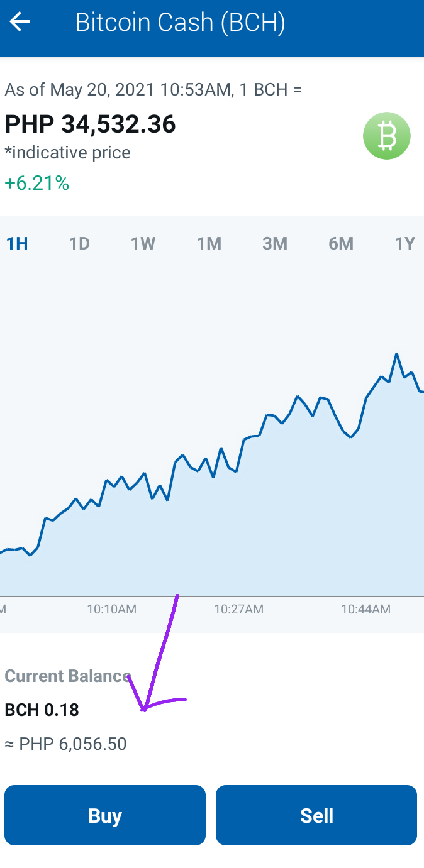Show the 3M price history
The height and width of the screenshot is (868, 424).
[275, 243]
